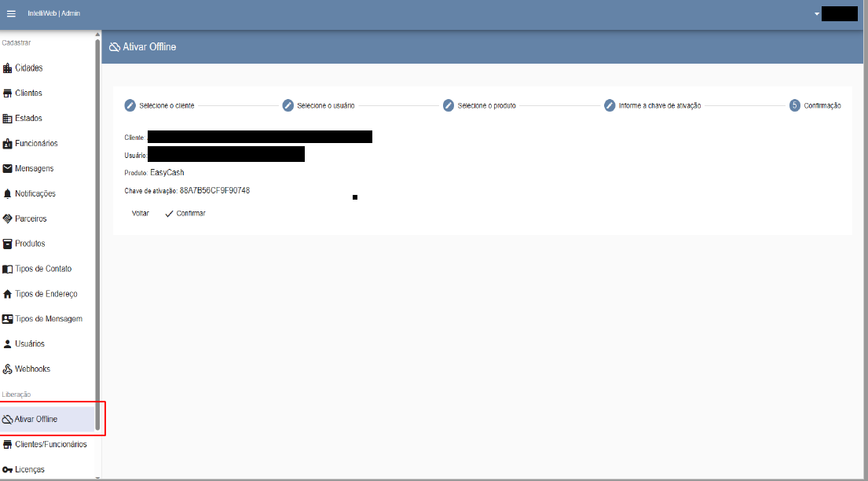Screen dimensions: 868x481
Task: Open the Funcionários menu item
Action: pyautogui.click(x=36, y=144)
